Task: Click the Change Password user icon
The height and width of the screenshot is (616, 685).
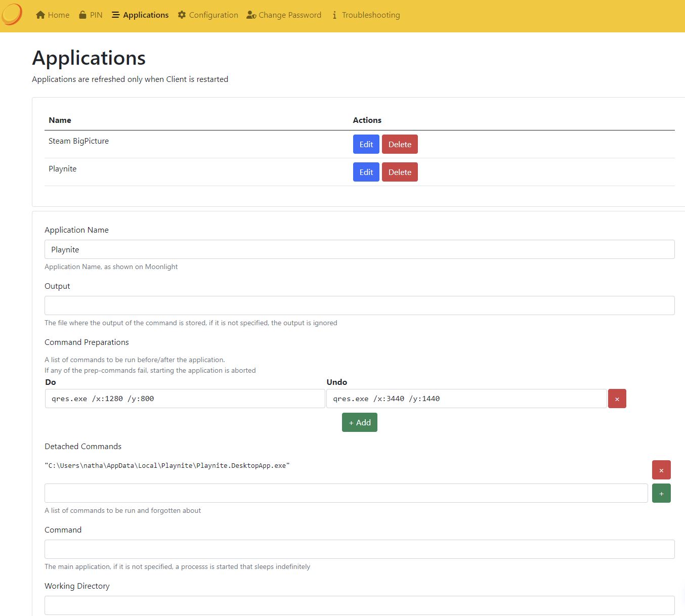Action: pos(251,15)
